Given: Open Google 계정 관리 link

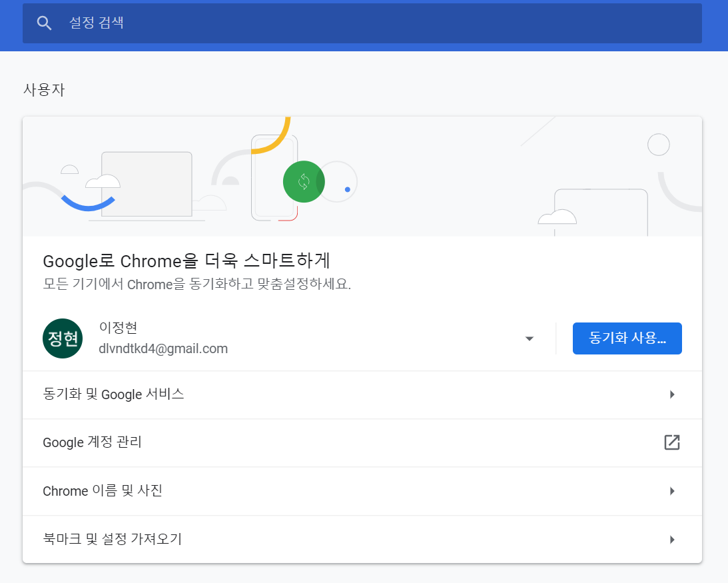Looking at the screenshot, I should [x=362, y=442].
